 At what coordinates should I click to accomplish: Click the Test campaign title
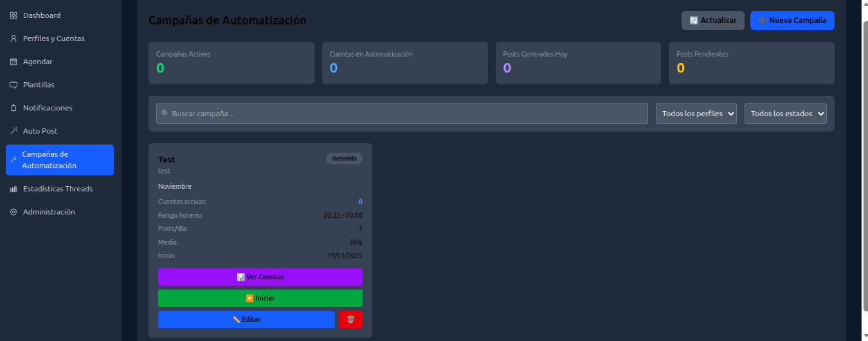(167, 159)
